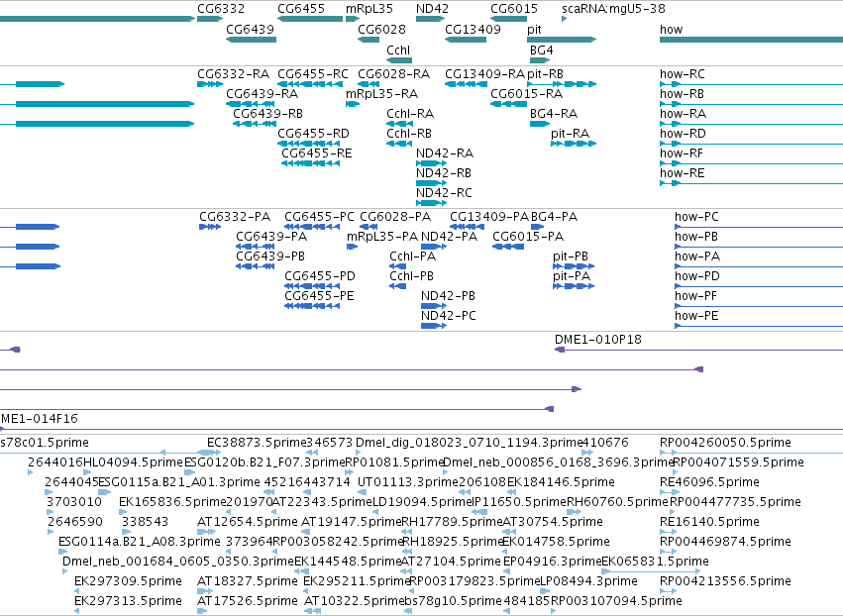Select EST RE46096.5prime
843x616 pixels.
pyautogui.click(x=709, y=482)
